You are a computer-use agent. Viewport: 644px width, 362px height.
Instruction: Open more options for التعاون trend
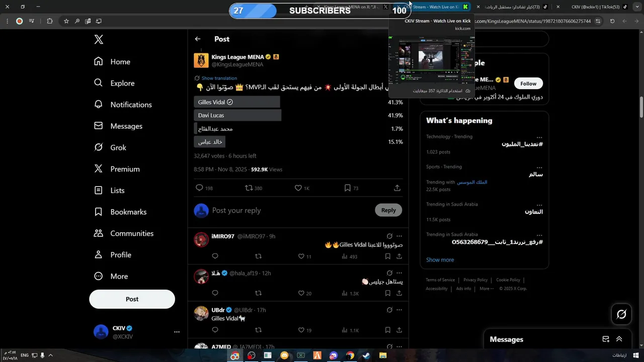[x=539, y=206]
